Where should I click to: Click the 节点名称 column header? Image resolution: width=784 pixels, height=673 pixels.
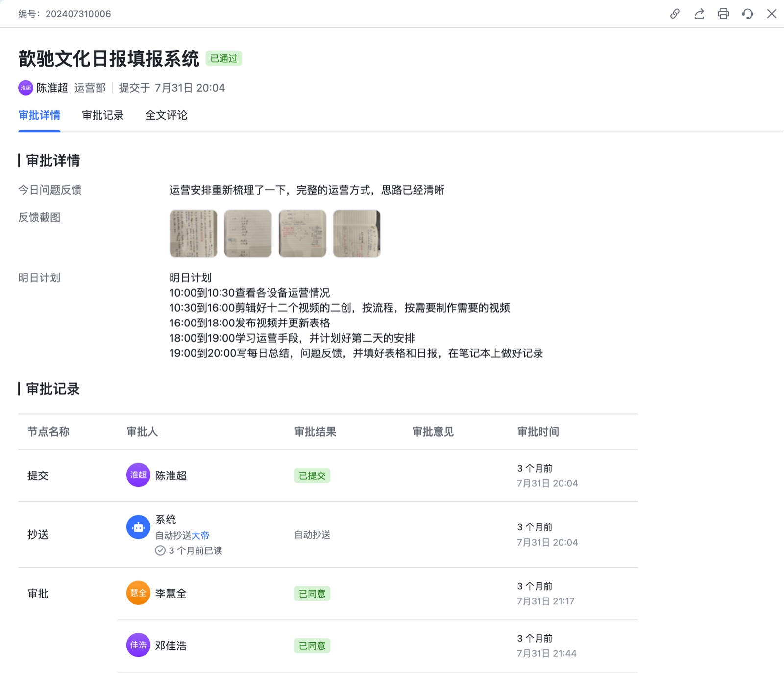point(49,432)
